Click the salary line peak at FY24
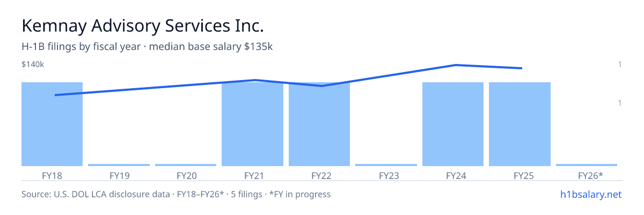644x215 pixels. [456, 65]
